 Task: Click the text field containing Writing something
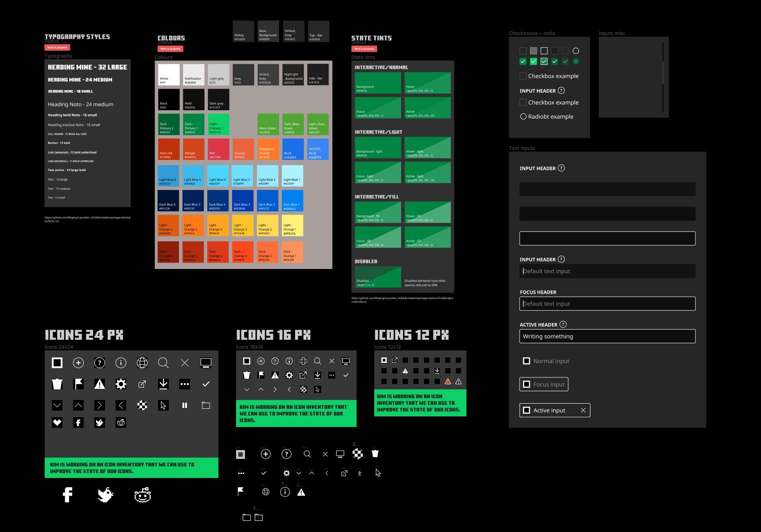click(x=607, y=336)
